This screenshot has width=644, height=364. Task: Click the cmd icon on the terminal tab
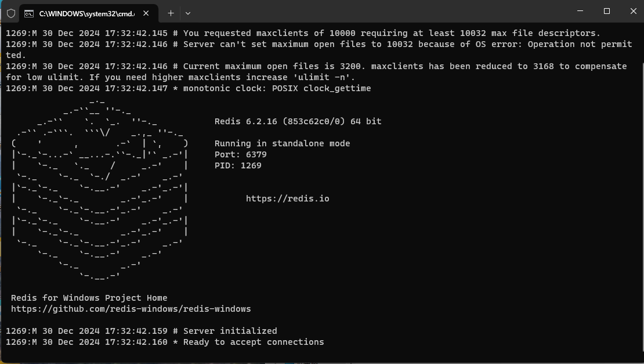pos(28,13)
